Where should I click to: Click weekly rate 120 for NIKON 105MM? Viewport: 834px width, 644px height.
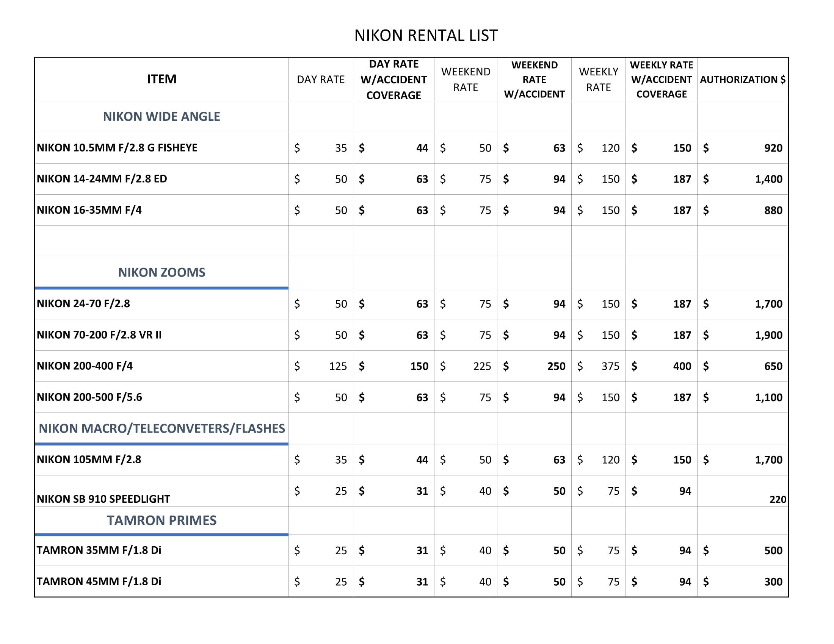610,460
